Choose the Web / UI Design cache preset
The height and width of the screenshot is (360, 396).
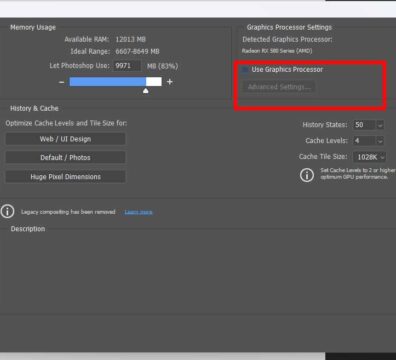[x=65, y=139]
